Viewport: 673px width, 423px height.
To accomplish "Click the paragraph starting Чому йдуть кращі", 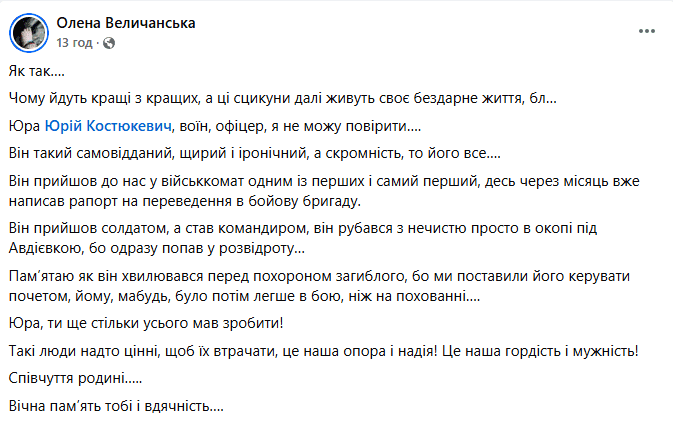I will point(282,99).
